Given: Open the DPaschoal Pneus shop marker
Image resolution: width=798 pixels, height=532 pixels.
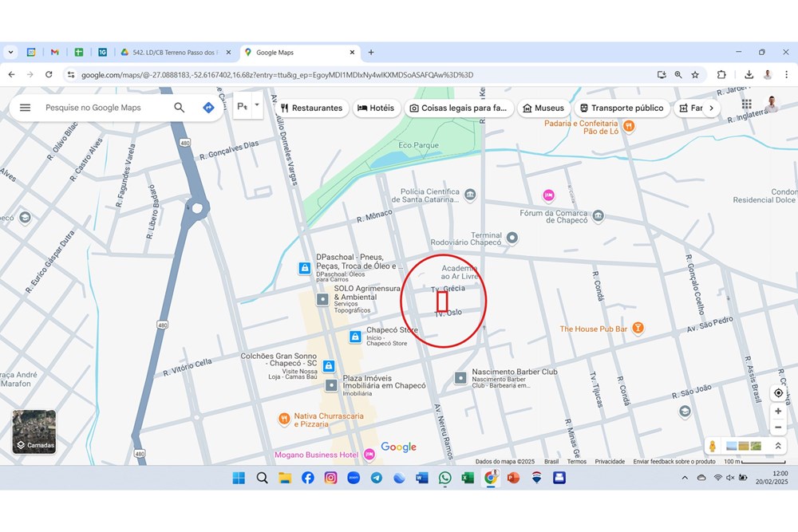Looking at the screenshot, I should [x=304, y=267].
